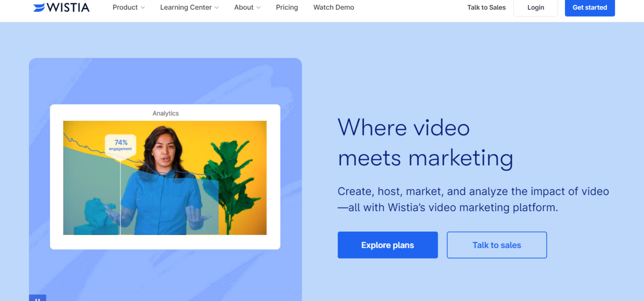The image size is (644, 301).
Task: Pause the hero animation with the pause button
Action: [38, 299]
